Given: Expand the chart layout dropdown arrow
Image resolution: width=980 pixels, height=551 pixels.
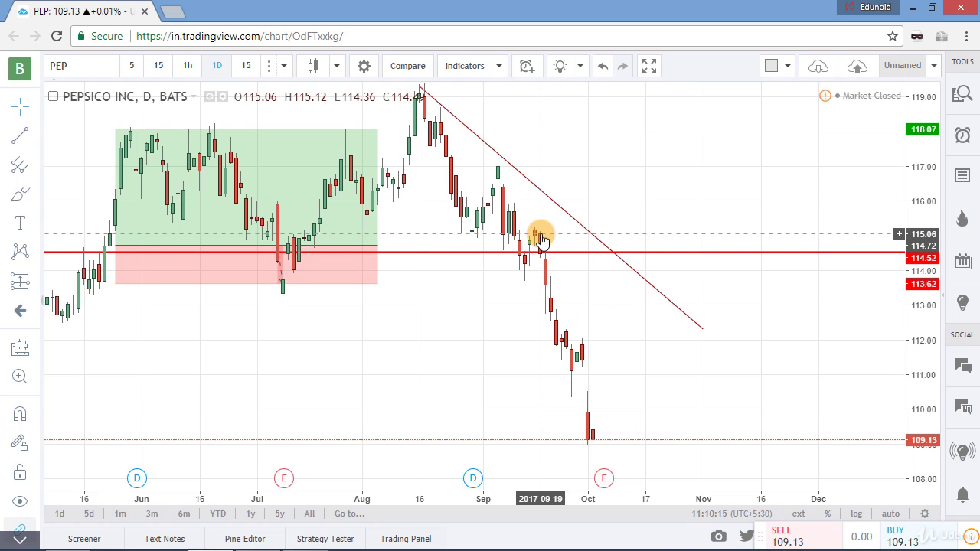Looking at the screenshot, I should (787, 66).
